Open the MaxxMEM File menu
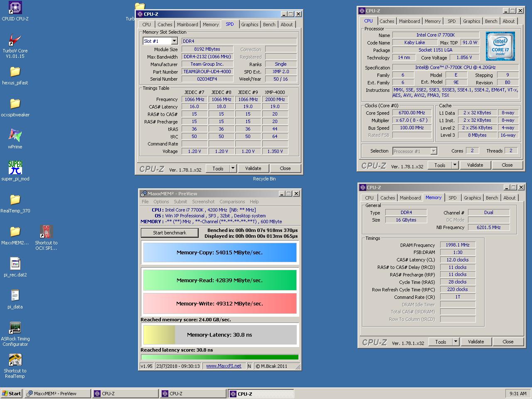The height and width of the screenshot is (399, 532). (x=145, y=202)
